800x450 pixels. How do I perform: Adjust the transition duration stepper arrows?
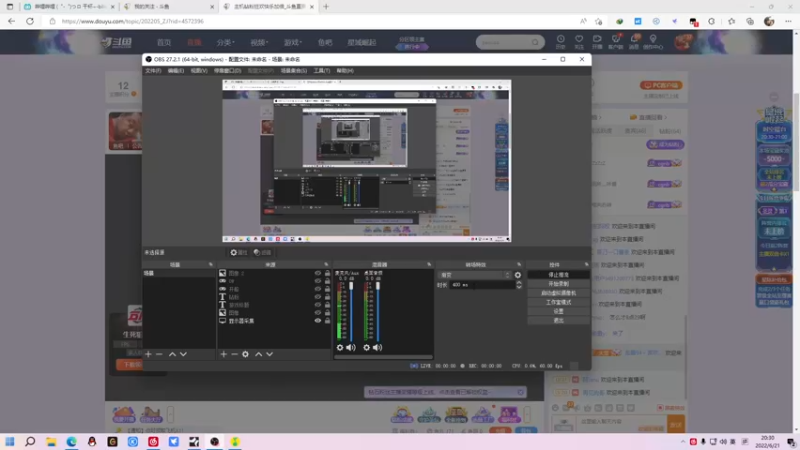pyautogui.click(x=519, y=285)
